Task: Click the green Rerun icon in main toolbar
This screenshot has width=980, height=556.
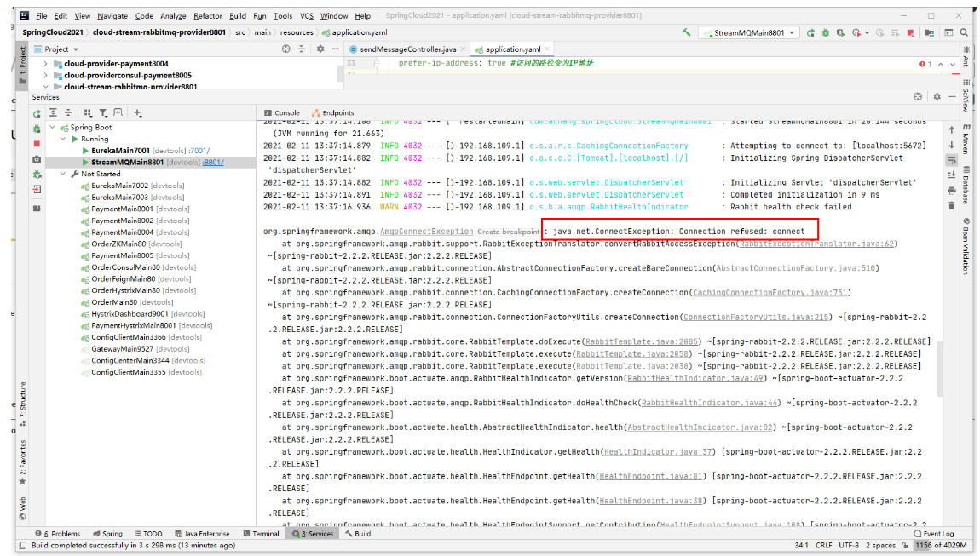Action: pyautogui.click(x=810, y=32)
